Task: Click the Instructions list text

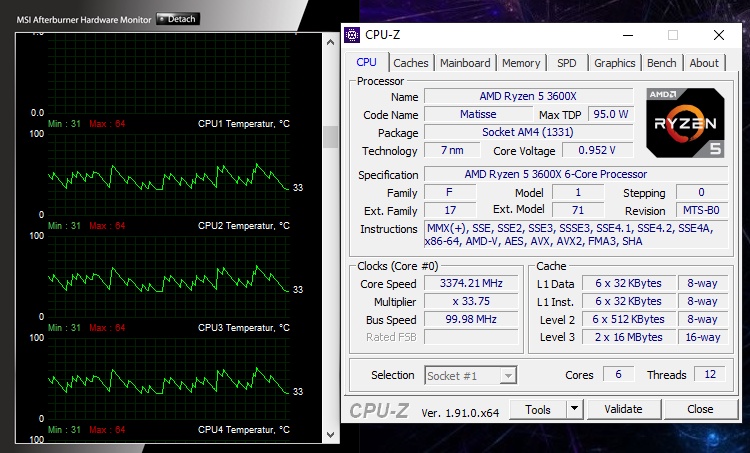Action: pos(576,234)
